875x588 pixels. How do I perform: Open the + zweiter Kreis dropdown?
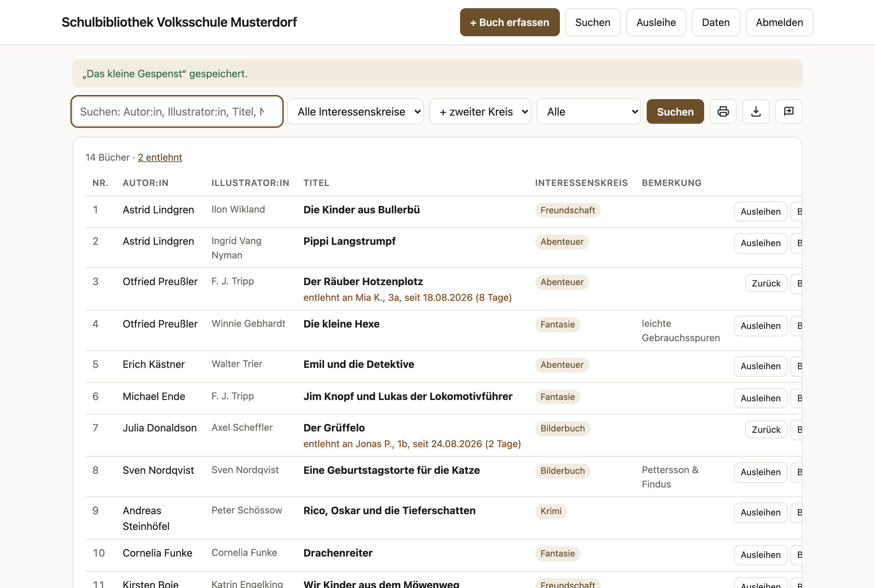tap(480, 111)
